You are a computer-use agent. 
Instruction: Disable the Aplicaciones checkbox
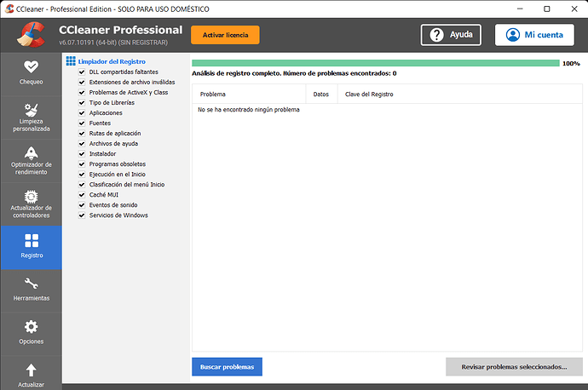[x=82, y=112]
